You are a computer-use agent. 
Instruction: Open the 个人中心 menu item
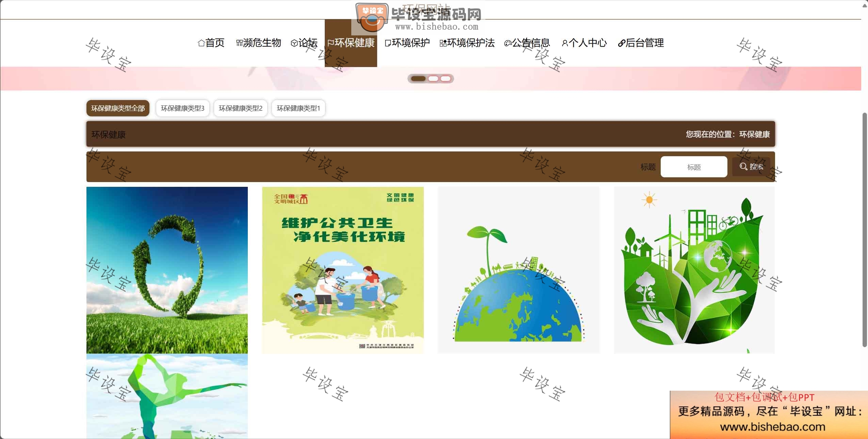(584, 43)
